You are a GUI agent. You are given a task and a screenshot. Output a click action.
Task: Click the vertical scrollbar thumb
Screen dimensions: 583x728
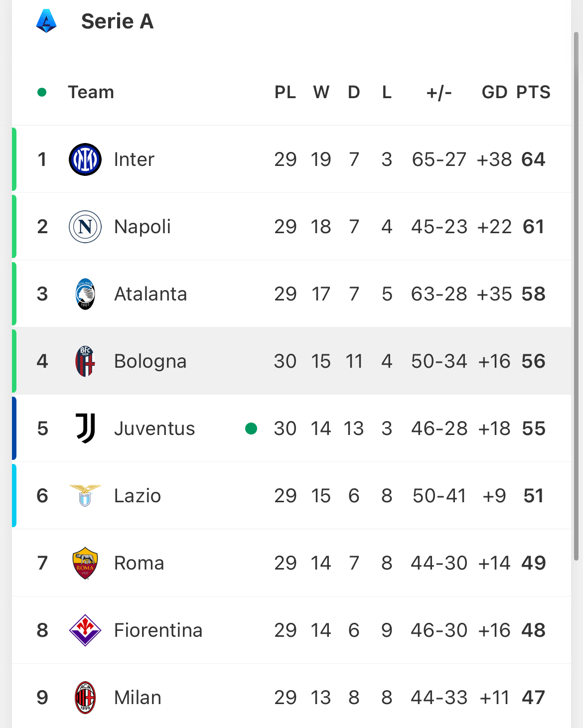pyautogui.click(x=577, y=296)
